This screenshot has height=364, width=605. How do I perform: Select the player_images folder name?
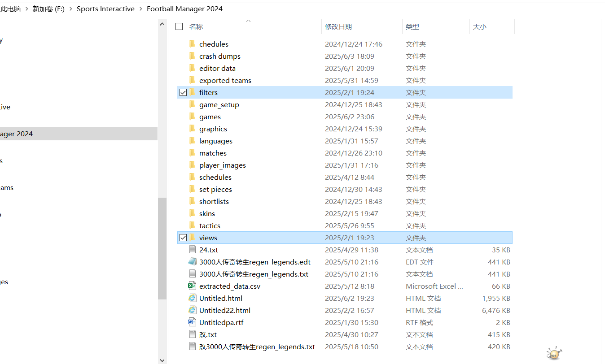pyautogui.click(x=223, y=165)
